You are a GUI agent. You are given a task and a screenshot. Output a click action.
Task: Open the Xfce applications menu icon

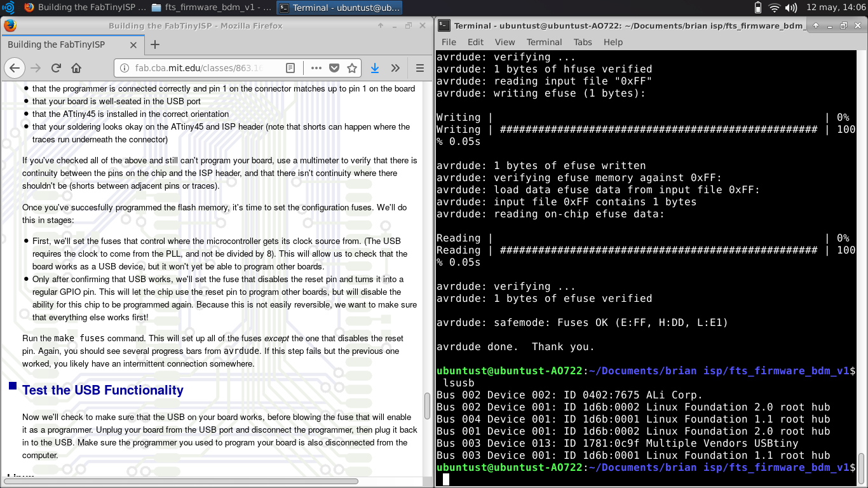tap(8, 8)
